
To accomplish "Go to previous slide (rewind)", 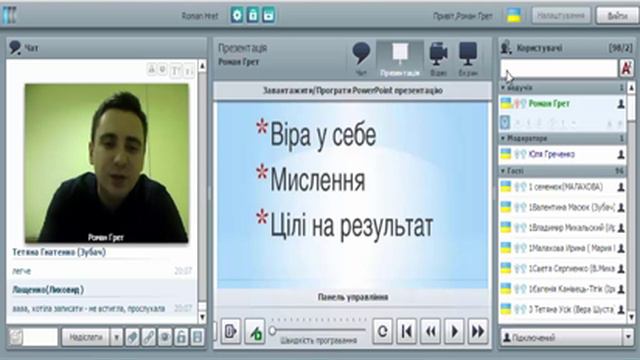I will (430, 331).
